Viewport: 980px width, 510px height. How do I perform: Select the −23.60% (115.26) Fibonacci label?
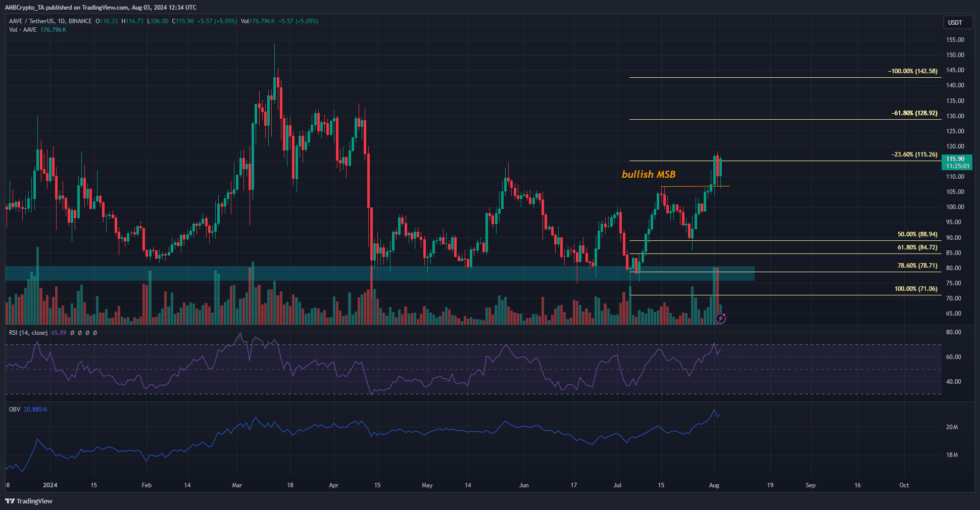point(914,155)
